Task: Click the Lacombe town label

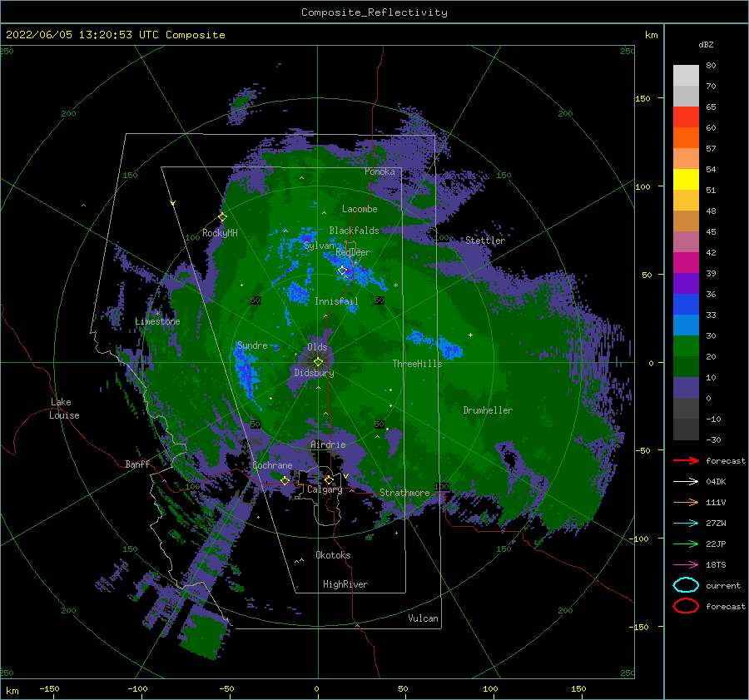Action: pyautogui.click(x=360, y=209)
